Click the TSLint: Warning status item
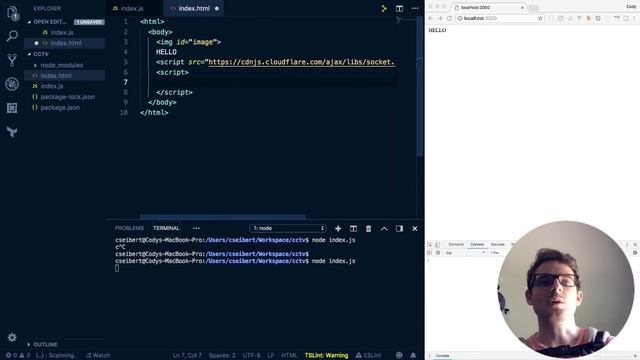The image size is (640, 360). (327, 355)
